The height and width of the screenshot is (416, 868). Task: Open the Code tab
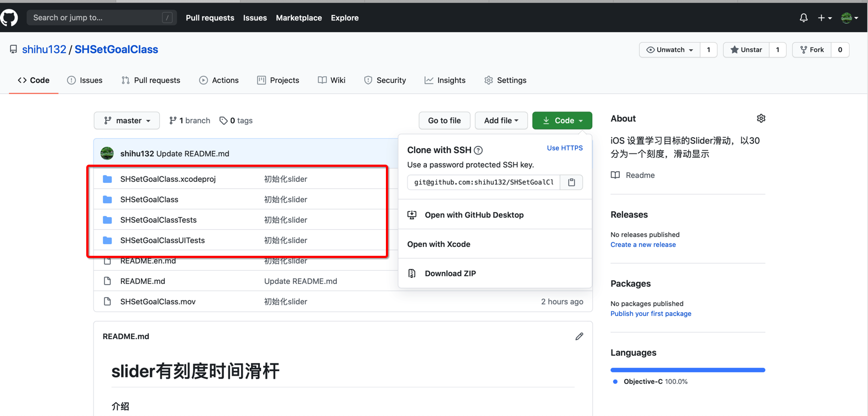(34, 80)
